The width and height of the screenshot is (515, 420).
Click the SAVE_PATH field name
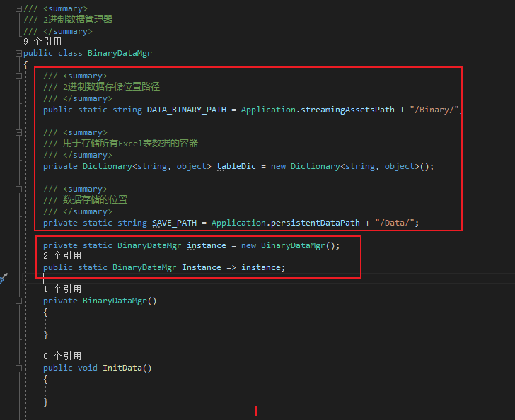click(x=175, y=223)
